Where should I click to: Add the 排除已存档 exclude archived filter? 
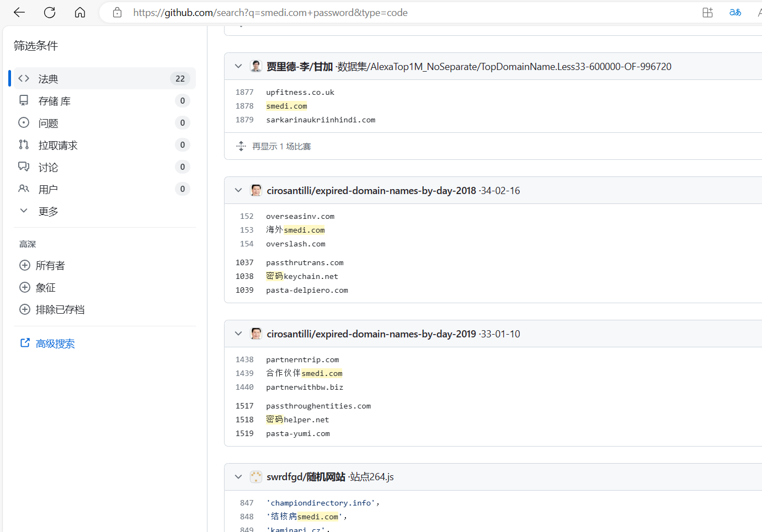52,309
